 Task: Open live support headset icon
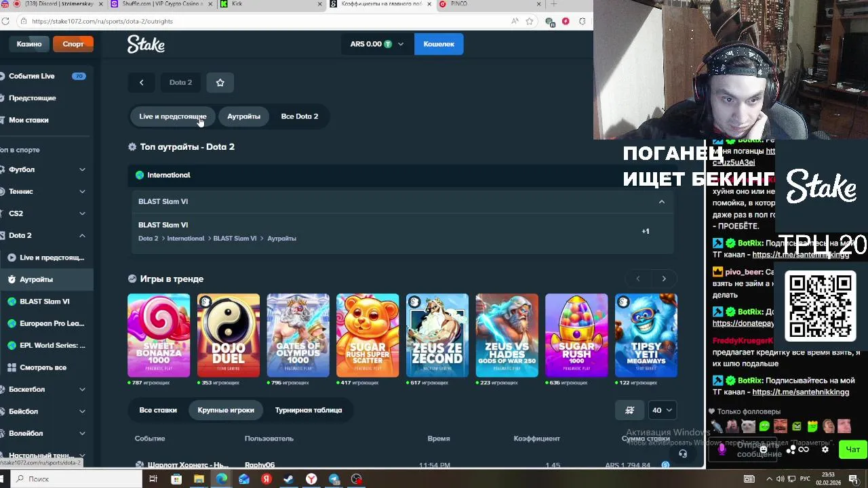pos(683,453)
